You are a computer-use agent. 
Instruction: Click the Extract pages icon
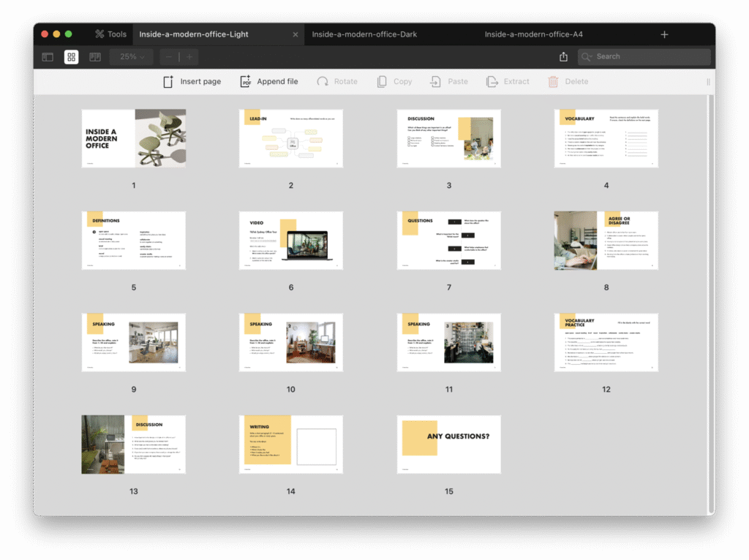coord(493,82)
